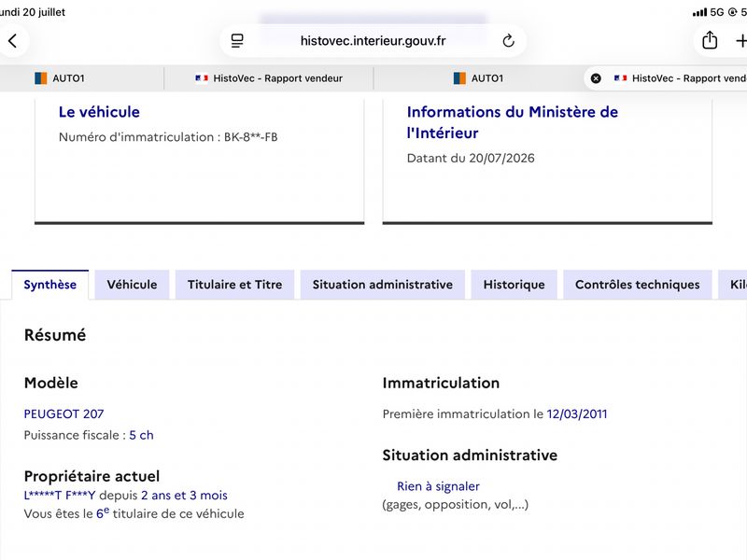Select the Synthèse tab
Viewport: 747px width, 560px height.
(x=50, y=285)
